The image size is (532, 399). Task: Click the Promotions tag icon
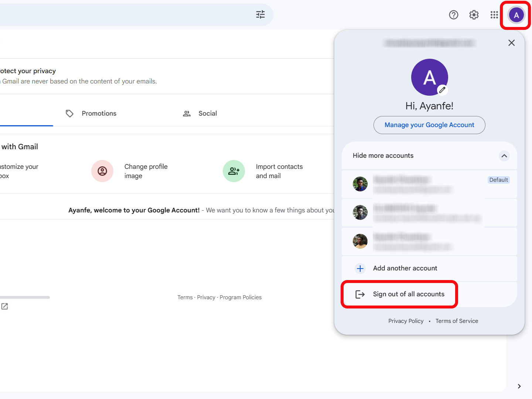69,113
